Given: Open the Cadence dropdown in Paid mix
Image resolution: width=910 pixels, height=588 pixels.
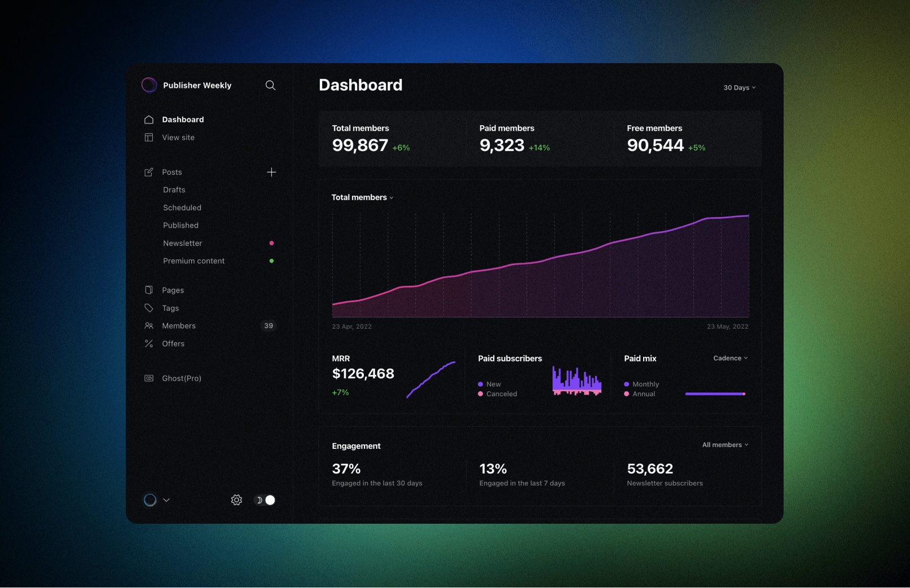Looking at the screenshot, I should coord(731,358).
